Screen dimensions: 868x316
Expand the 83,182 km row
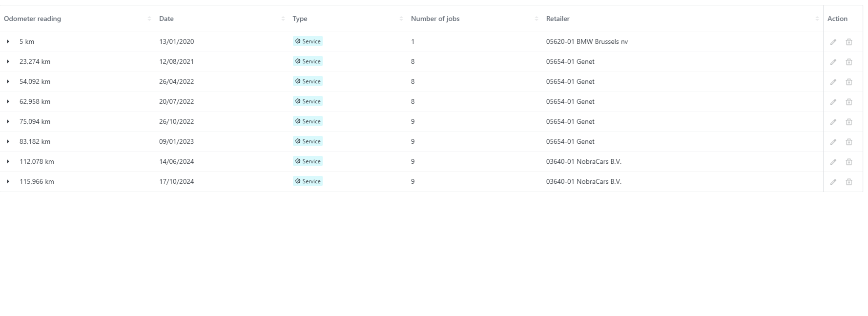click(8, 141)
